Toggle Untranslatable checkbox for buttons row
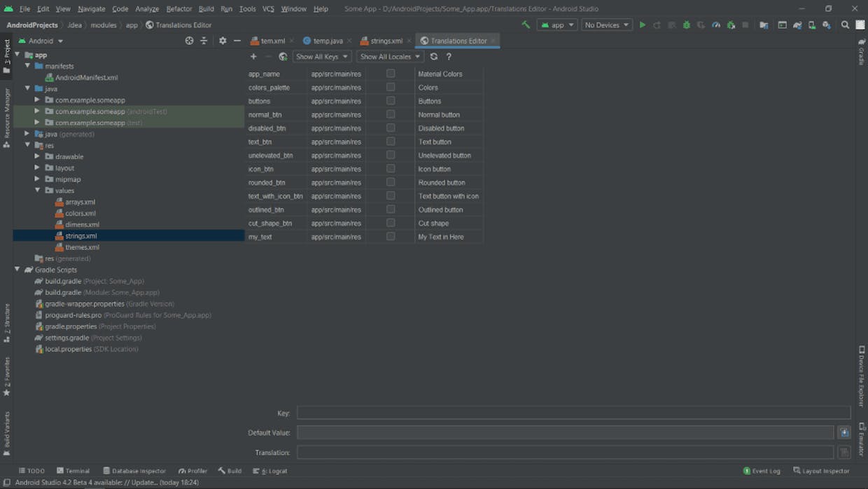The width and height of the screenshot is (868, 489). pyautogui.click(x=391, y=101)
